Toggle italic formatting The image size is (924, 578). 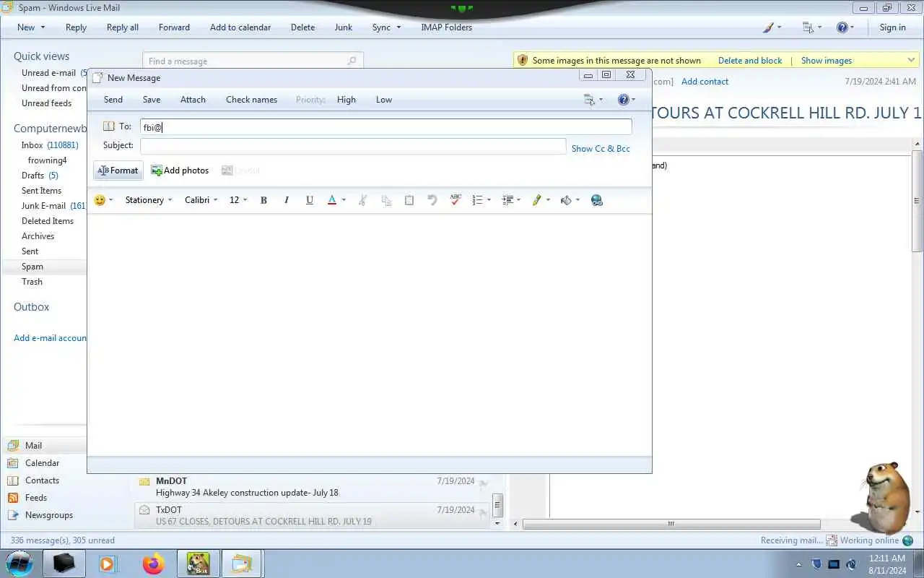point(287,200)
